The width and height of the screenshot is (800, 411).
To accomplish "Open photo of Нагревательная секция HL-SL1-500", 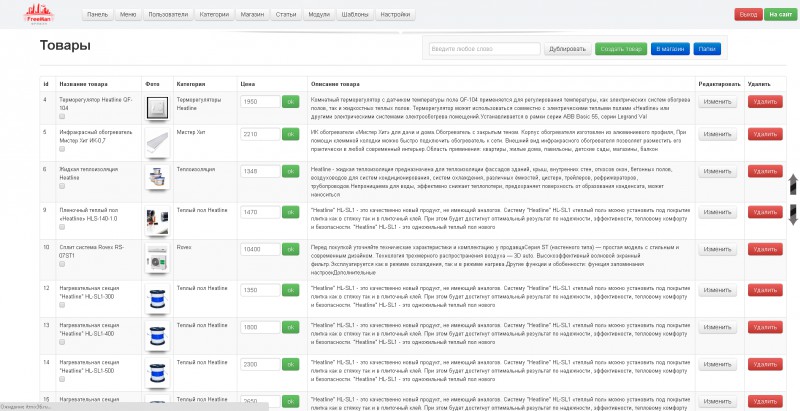I will point(157,373).
